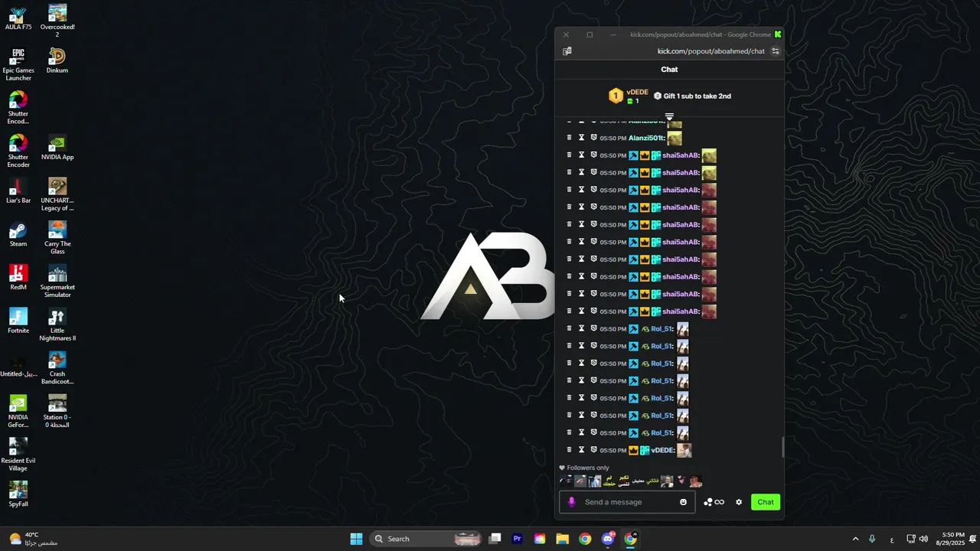Select the Little Nightmares II desktop icon
Image resolution: width=980 pixels, height=551 pixels.
57,325
